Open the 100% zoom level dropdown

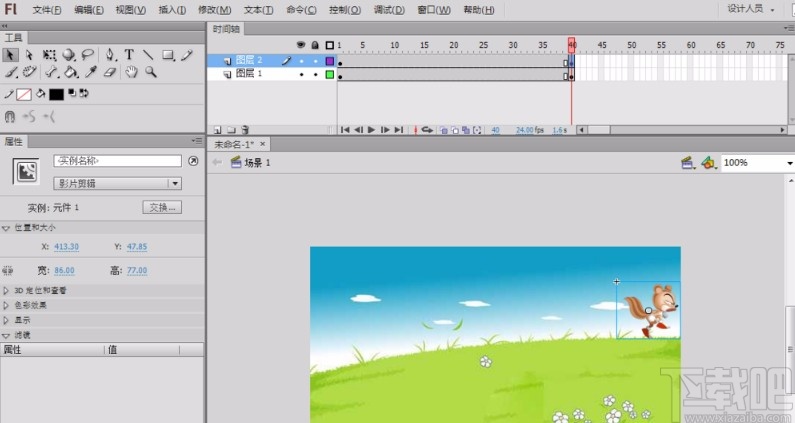(x=789, y=163)
